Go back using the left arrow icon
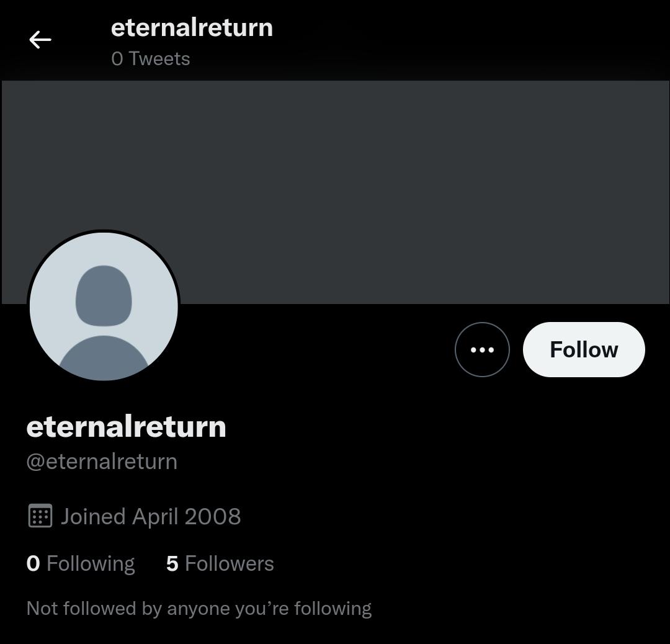 [40, 40]
